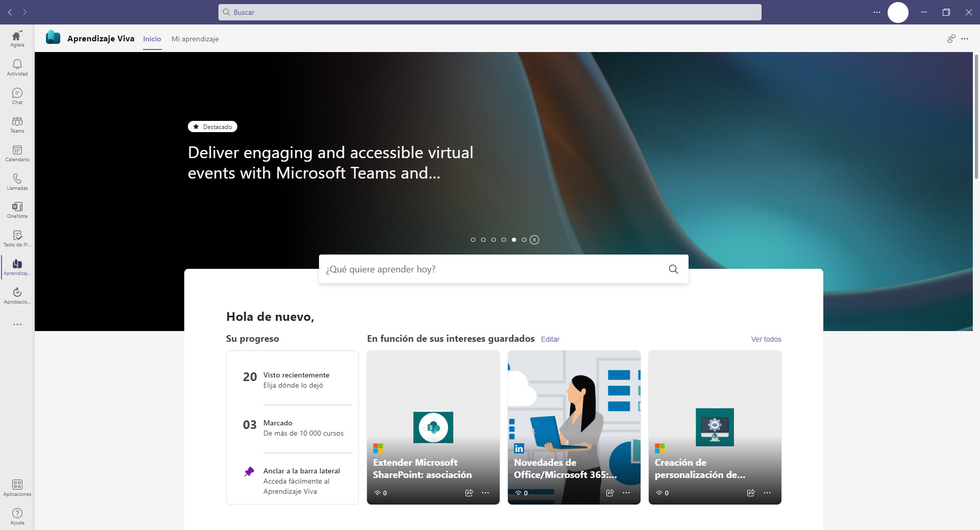This screenshot has width=980, height=530.
Task: Open Llamadas in the sidebar
Action: pos(17,182)
